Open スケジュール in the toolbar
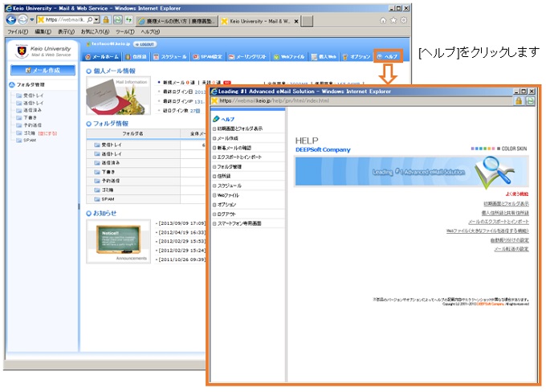This screenshot has width=546, height=392. click(x=171, y=57)
